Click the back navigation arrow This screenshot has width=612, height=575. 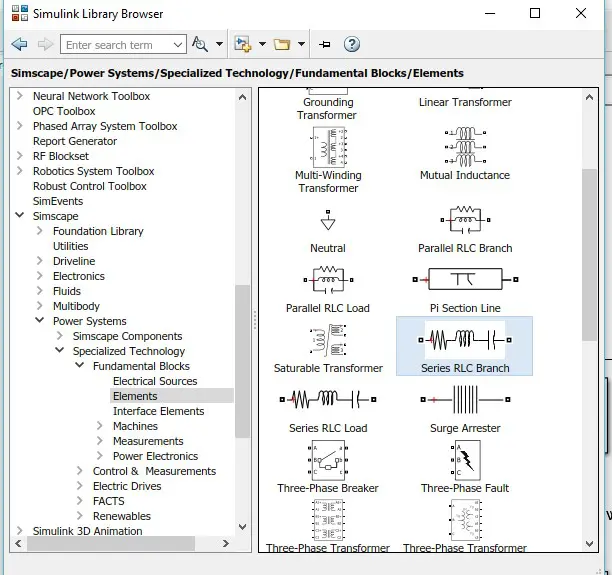point(19,45)
